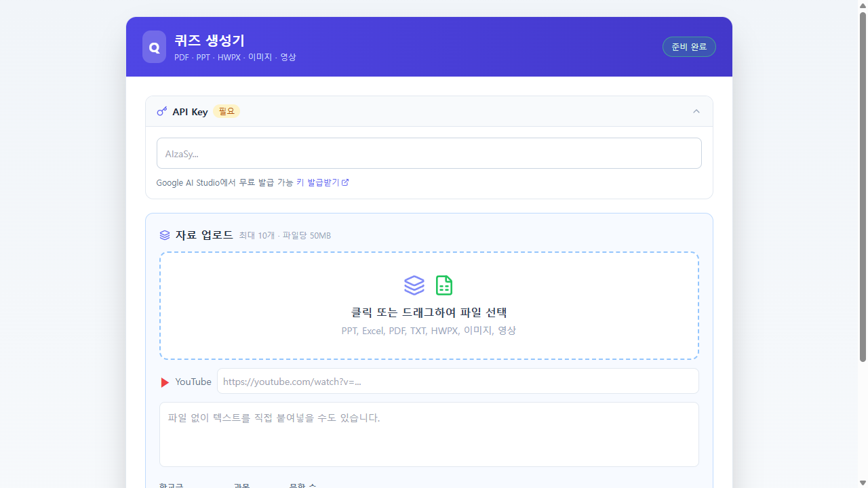The width and height of the screenshot is (868, 488).
Task: Click the layers icon beside 자료 업로드
Action: coord(165,235)
